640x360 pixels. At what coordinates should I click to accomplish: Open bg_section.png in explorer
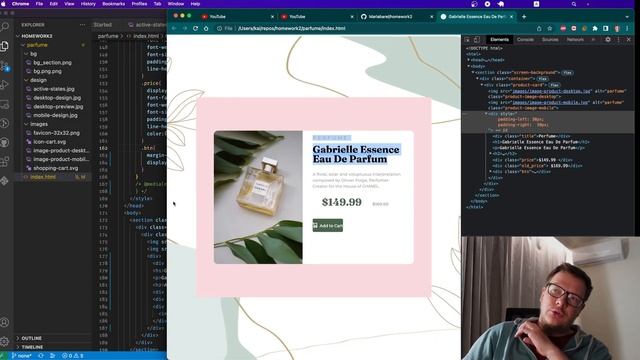click(x=52, y=62)
